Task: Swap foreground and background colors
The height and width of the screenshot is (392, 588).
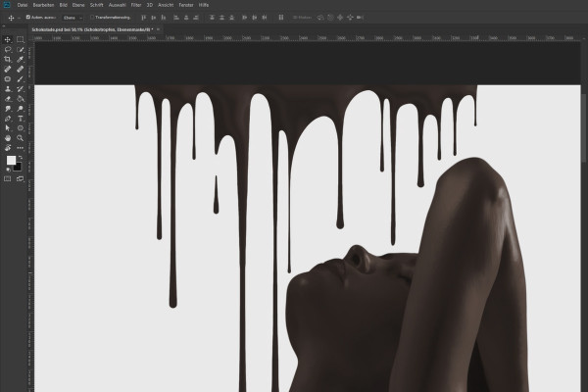Action: 21,157
